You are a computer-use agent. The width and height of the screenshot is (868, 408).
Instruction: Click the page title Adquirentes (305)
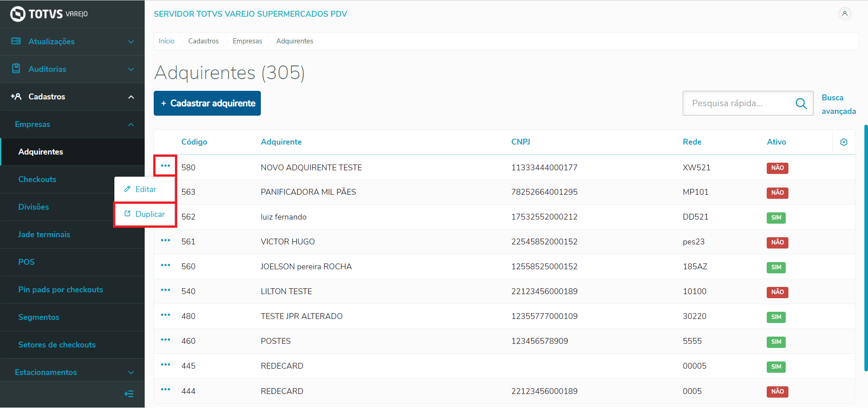tap(230, 73)
